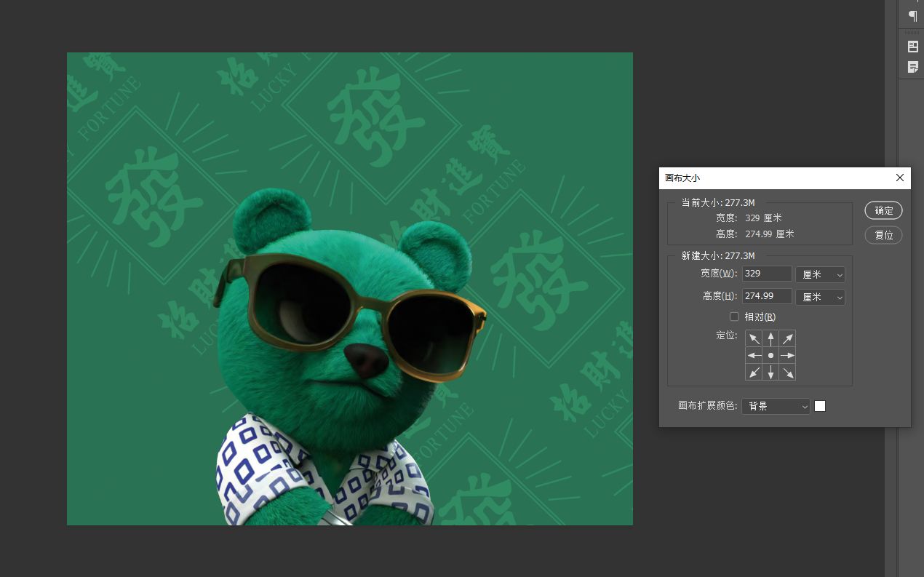Click the 画布扩展颜色 label
This screenshot has height=577, width=924.
tap(708, 405)
